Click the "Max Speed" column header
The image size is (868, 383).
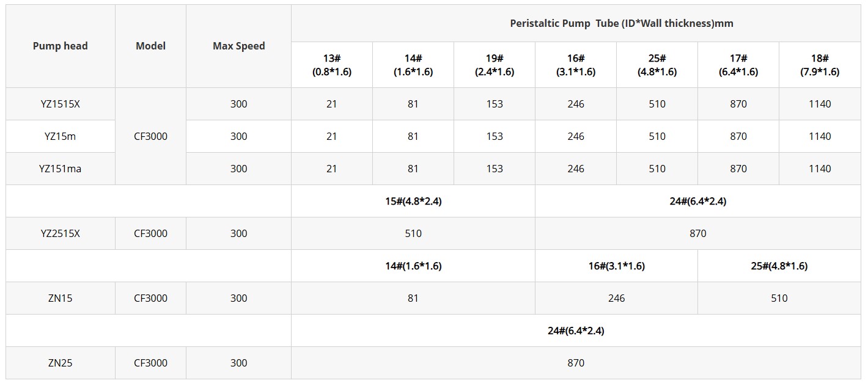(x=238, y=46)
